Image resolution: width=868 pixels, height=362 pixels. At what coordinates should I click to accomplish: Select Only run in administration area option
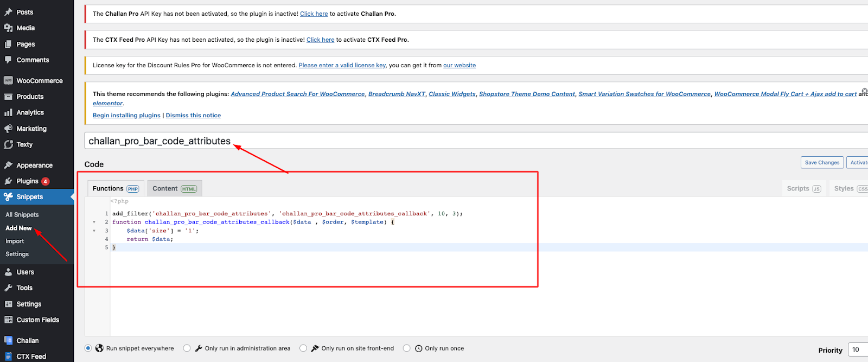point(187,348)
